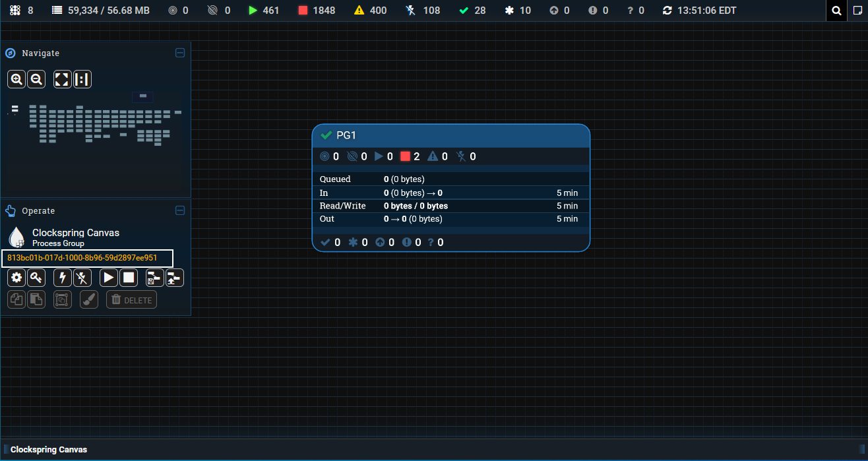868x461 pixels.
Task: Open process group configuration gear
Action: [16, 278]
